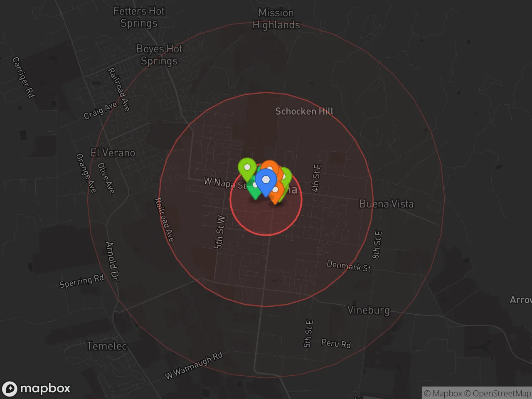Select the Vineburg place label
Image resolution: width=532 pixels, height=399 pixels.
[x=368, y=310]
